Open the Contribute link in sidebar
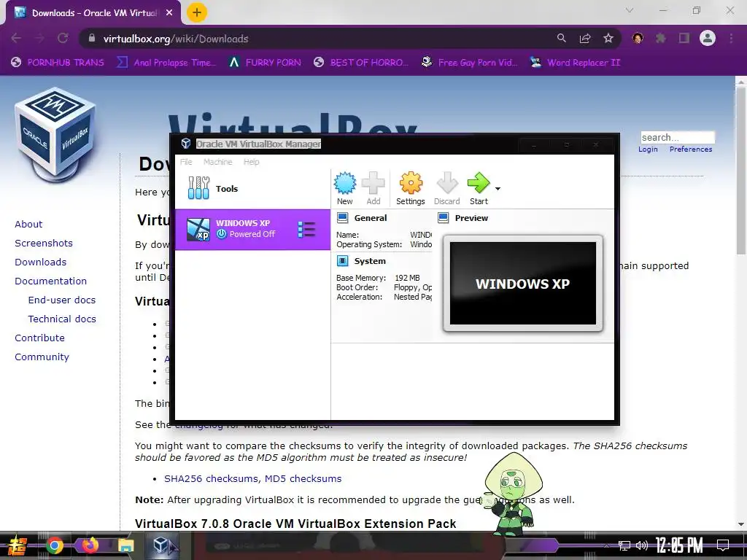747x560 pixels. point(39,338)
